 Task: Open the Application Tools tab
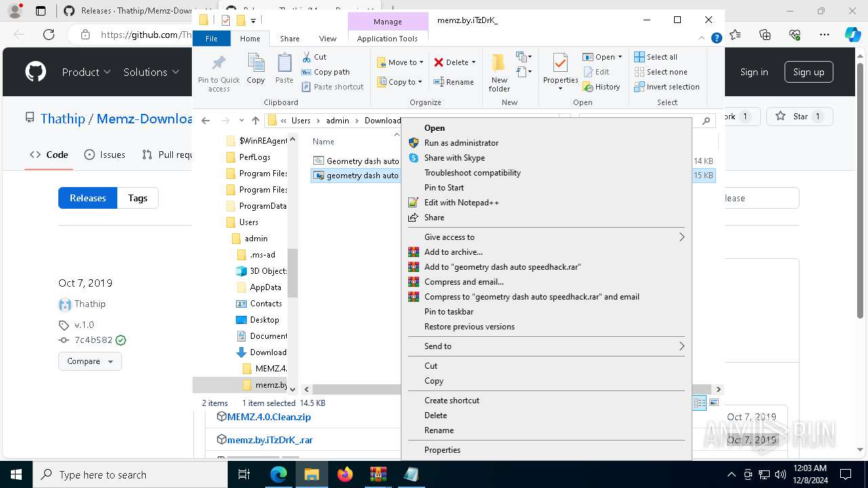pyautogui.click(x=387, y=39)
